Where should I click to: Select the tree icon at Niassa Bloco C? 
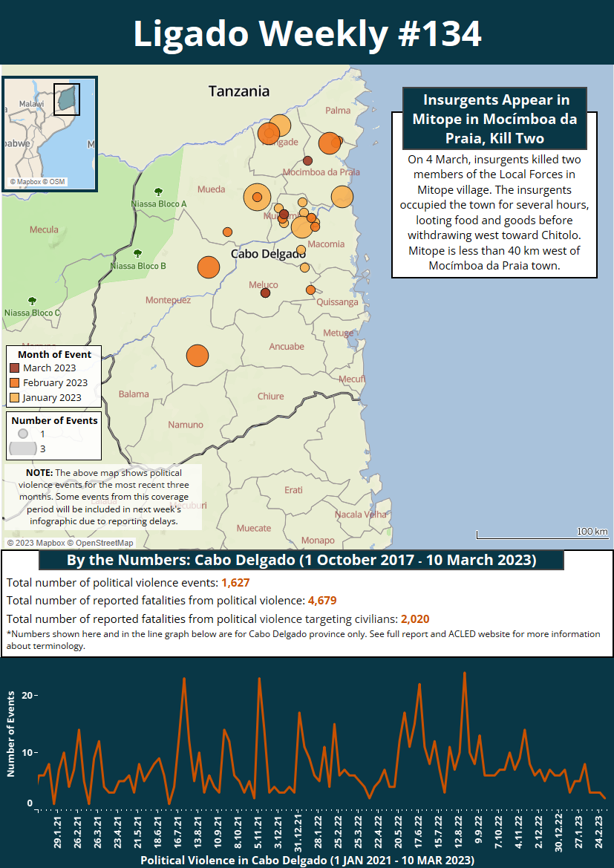32,301
